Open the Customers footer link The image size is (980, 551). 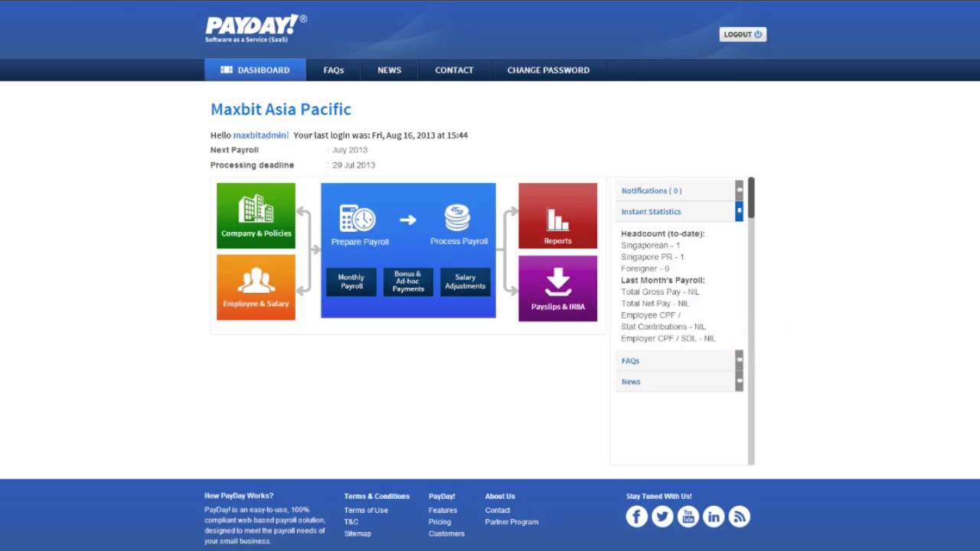pyautogui.click(x=446, y=533)
